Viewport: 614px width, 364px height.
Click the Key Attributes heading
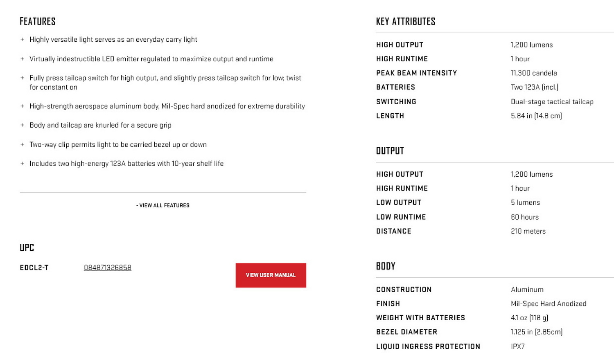[x=406, y=21]
